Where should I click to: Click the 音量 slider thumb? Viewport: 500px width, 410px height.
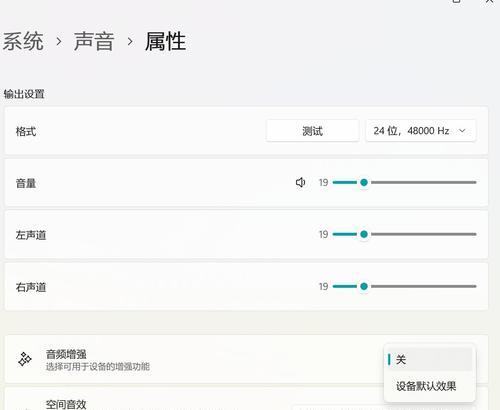coord(364,182)
